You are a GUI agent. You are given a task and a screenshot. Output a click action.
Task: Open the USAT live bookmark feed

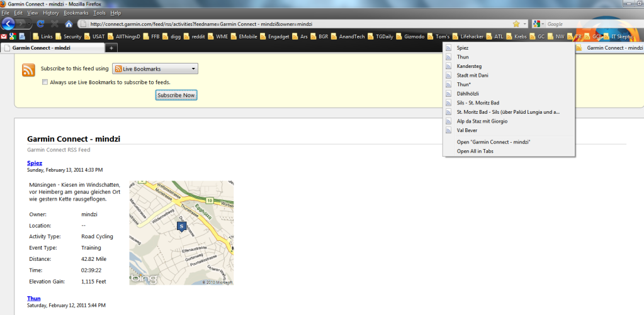coord(94,36)
